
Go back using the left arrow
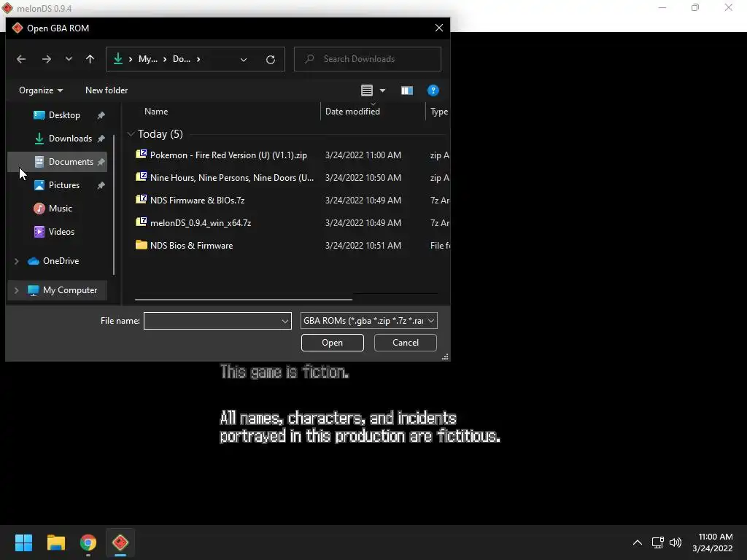(21, 59)
